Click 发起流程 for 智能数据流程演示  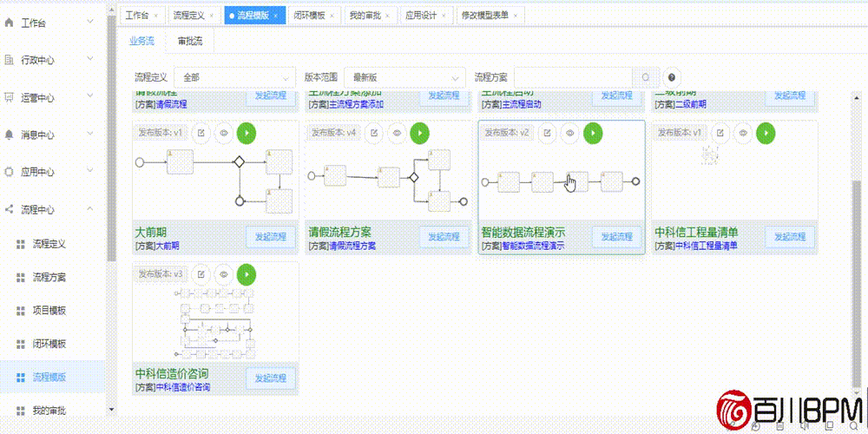(x=616, y=237)
